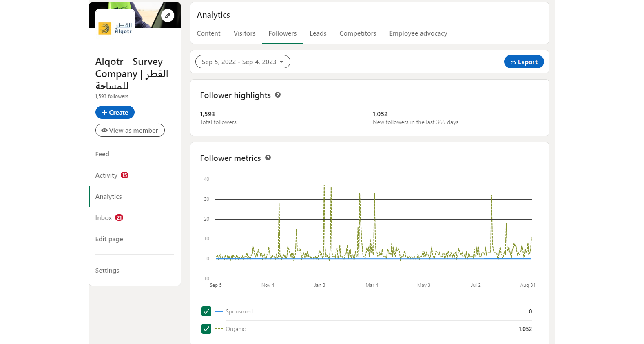Click the New followers in the last 365 days label
Screen dimensions: 644x344
(416, 122)
